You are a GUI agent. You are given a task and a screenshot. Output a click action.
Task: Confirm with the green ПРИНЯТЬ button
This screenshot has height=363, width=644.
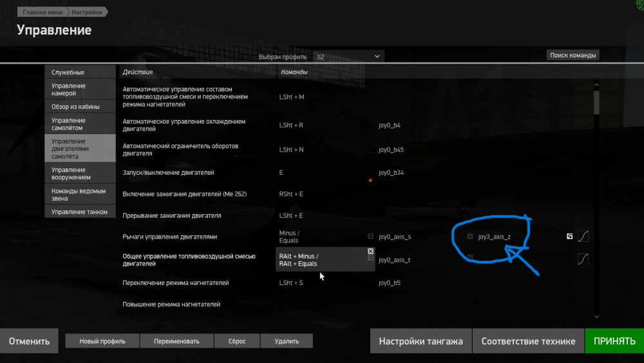click(x=614, y=341)
